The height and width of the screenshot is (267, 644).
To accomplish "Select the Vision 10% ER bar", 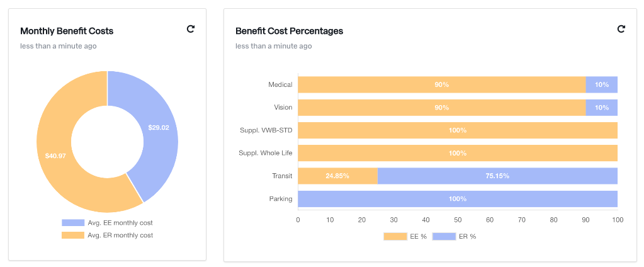I will coord(601,108).
